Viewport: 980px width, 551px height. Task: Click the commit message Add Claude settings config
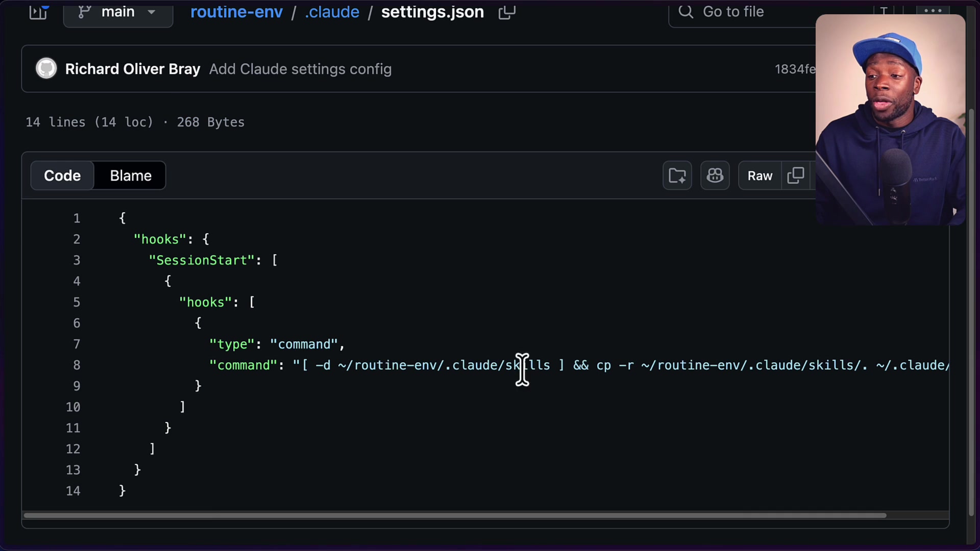pyautogui.click(x=300, y=69)
